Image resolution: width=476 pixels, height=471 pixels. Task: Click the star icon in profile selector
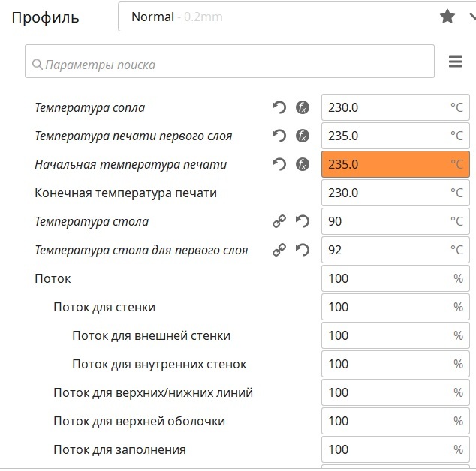pos(447,16)
